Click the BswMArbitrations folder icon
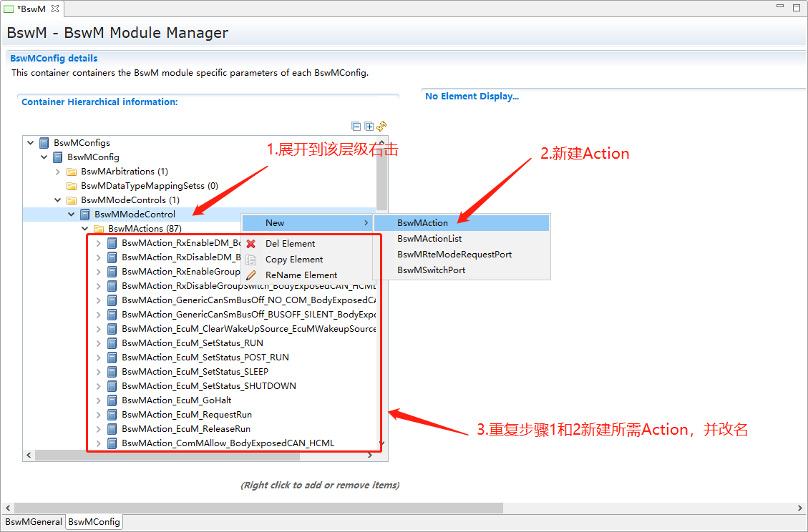808x532 pixels. tap(72, 172)
